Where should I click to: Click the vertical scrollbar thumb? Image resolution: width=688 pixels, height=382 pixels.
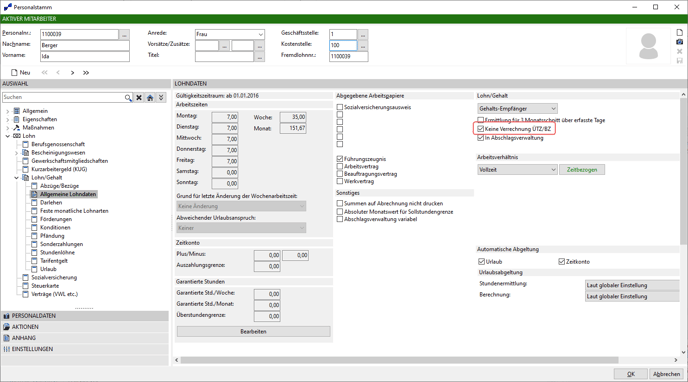[683, 171]
